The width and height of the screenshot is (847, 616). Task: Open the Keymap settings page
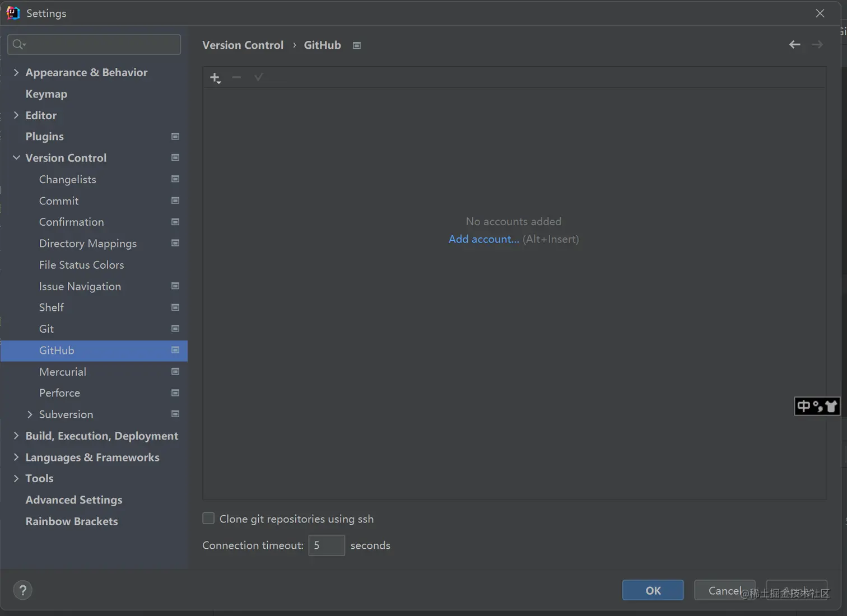point(46,94)
